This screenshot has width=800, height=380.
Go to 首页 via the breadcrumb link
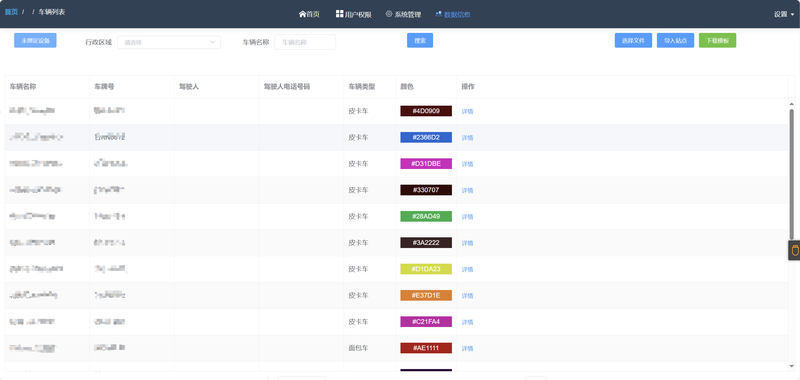pyautogui.click(x=11, y=11)
